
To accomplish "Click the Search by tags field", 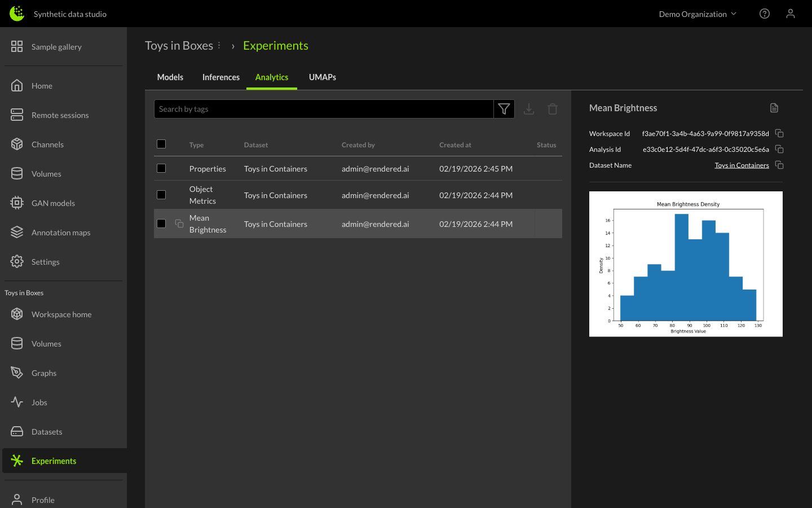I will click(324, 109).
